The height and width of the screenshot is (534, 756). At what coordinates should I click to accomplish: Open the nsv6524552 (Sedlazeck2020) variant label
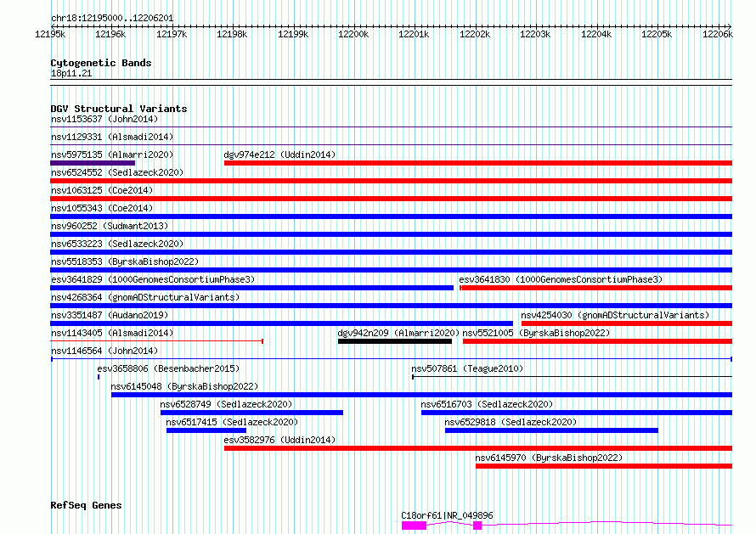pyautogui.click(x=117, y=172)
